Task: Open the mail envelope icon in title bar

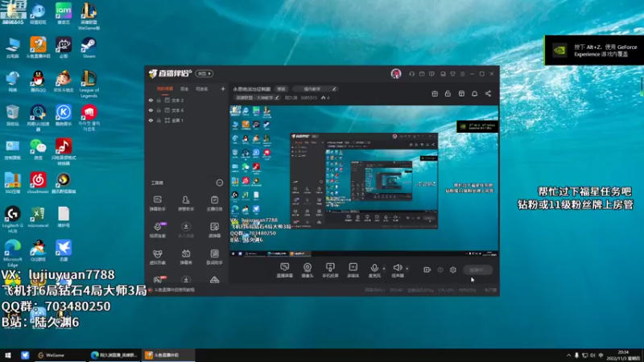Action: coord(422,74)
